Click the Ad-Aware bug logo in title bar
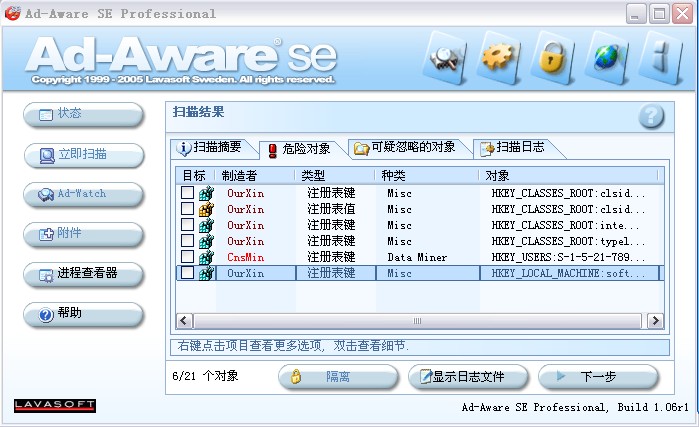 [x=12, y=13]
